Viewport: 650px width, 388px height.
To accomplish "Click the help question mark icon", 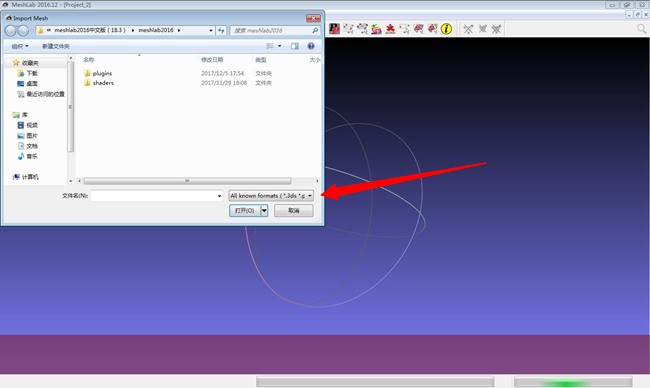I will 311,46.
